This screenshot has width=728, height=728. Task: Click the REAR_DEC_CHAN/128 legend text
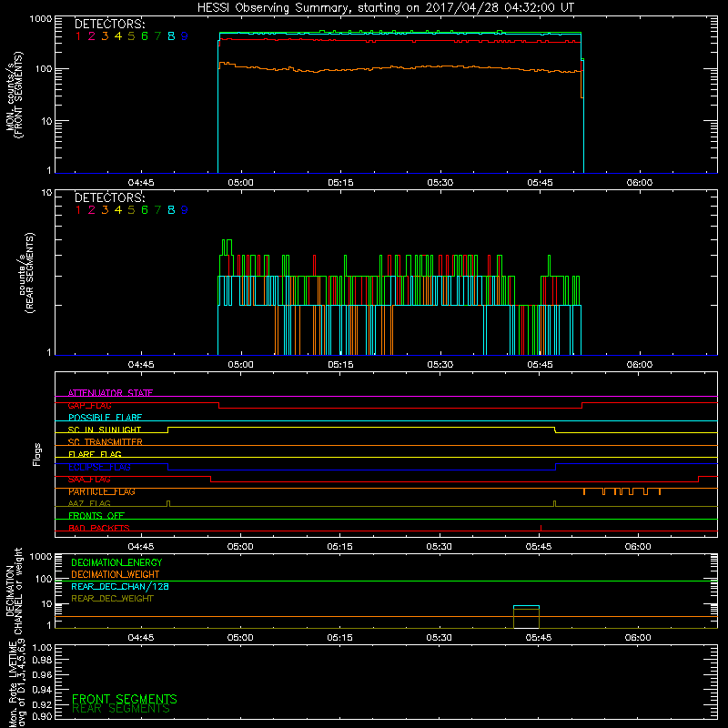point(120,587)
